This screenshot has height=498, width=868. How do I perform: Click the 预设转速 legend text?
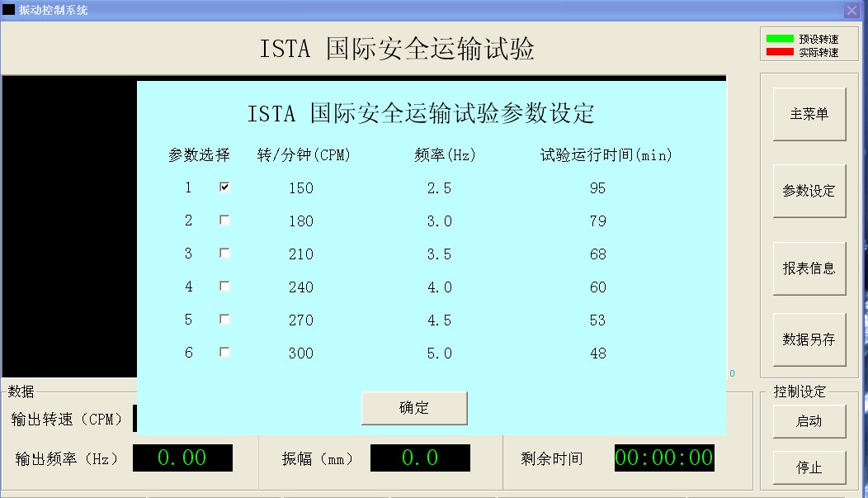[x=818, y=39]
